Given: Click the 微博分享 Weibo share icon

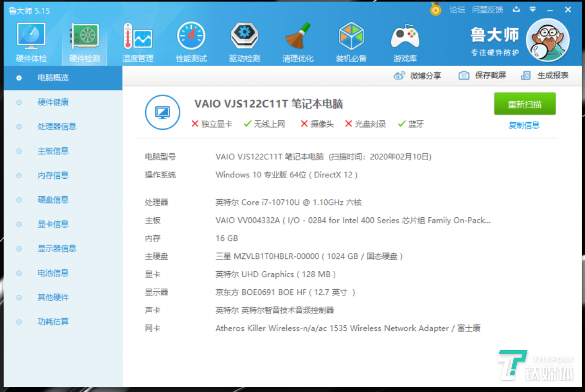Looking at the screenshot, I should pos(399,76).
